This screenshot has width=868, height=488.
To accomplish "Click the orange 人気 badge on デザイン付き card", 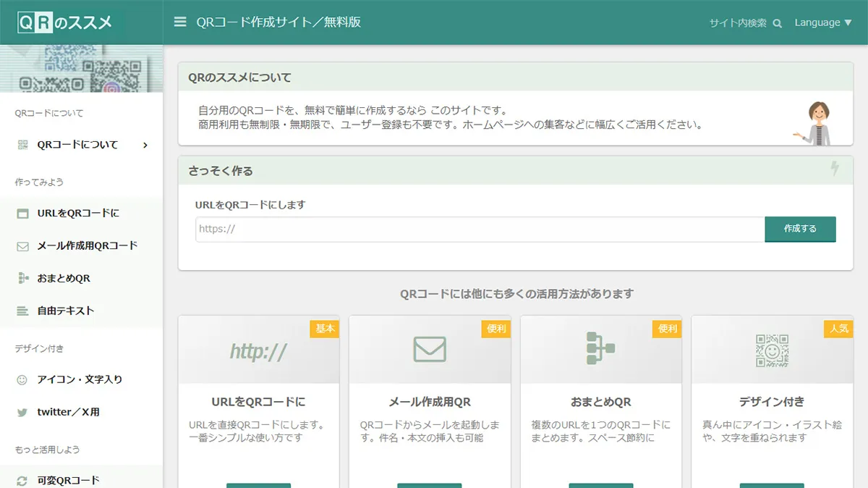I will [838, 329].
